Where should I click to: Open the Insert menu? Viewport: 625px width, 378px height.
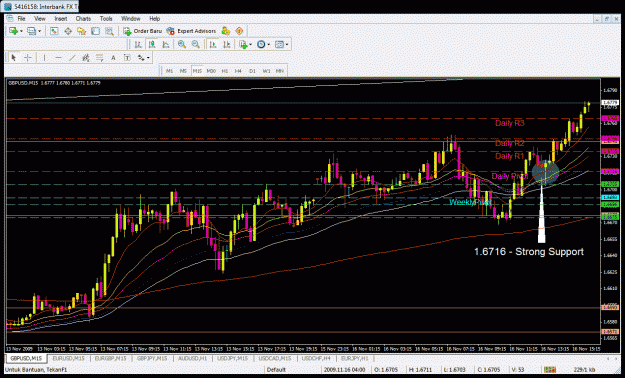[61, 19]
